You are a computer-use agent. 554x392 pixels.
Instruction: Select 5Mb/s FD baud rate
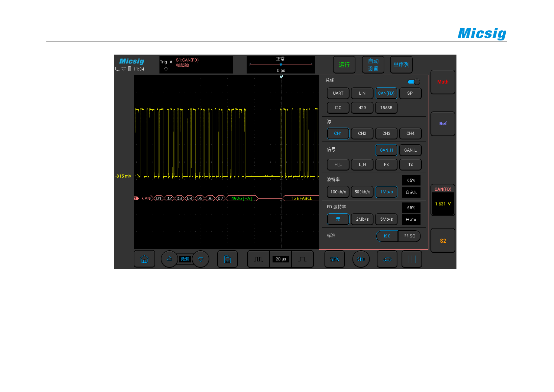coord(386,219)
